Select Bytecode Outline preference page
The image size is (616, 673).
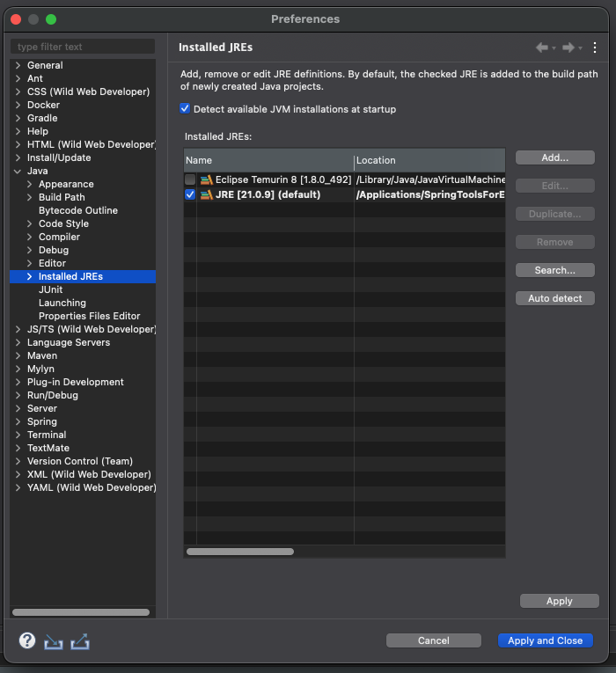point(78,210)
